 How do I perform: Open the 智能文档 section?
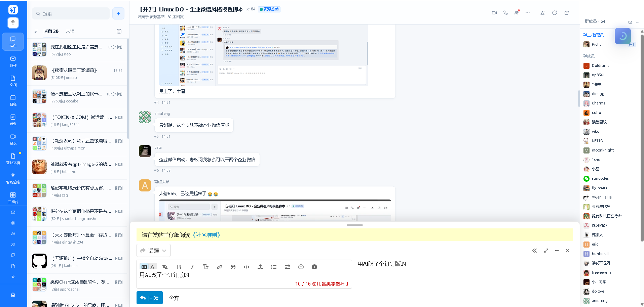13,159
